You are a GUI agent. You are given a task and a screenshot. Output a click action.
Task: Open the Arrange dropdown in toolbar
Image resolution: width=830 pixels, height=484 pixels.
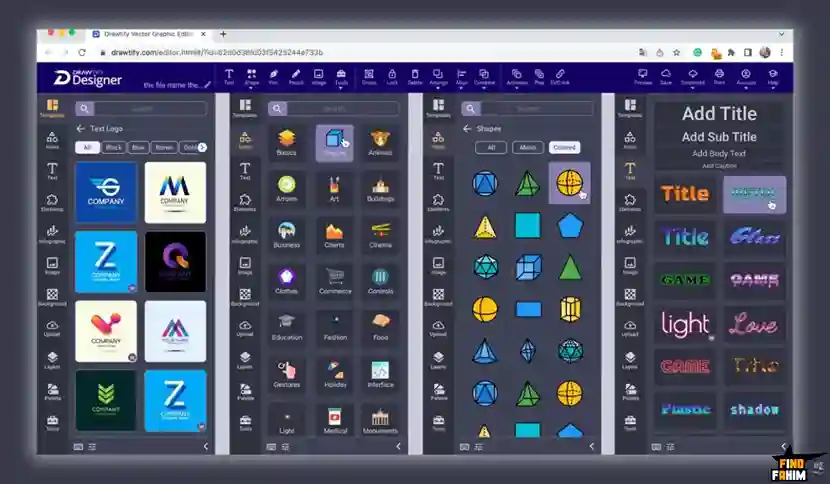point(439,75)
